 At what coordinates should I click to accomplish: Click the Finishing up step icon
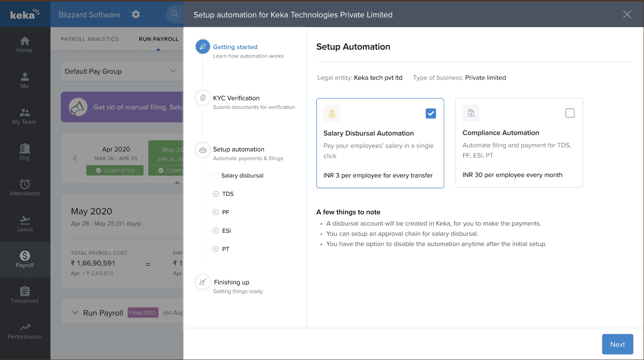tap(203, 282)
